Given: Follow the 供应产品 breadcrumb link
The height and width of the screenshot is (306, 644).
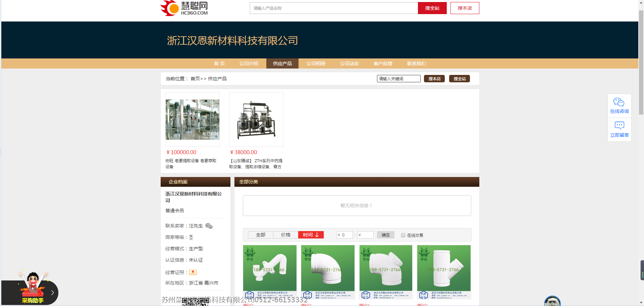Looking at the screenshot, I should point(217,79).
